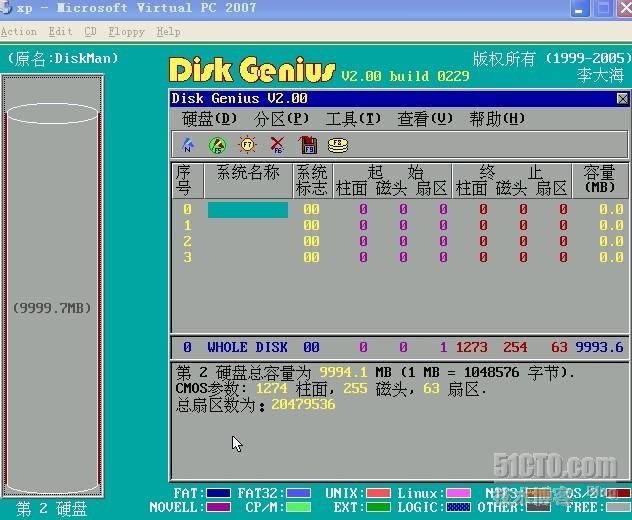Click the disk cylinder graphic showing 9999.7MB
This screenshot has height=520, width=632.
pyautogui.click(x=52, y=298)
